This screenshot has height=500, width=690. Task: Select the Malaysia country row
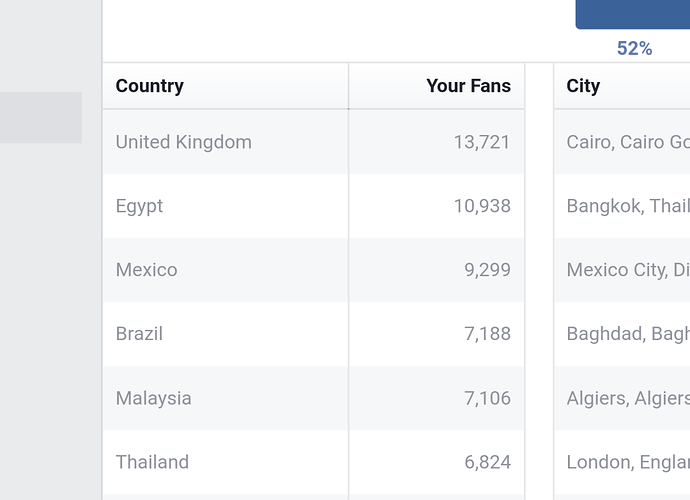(x=313, y=398)
